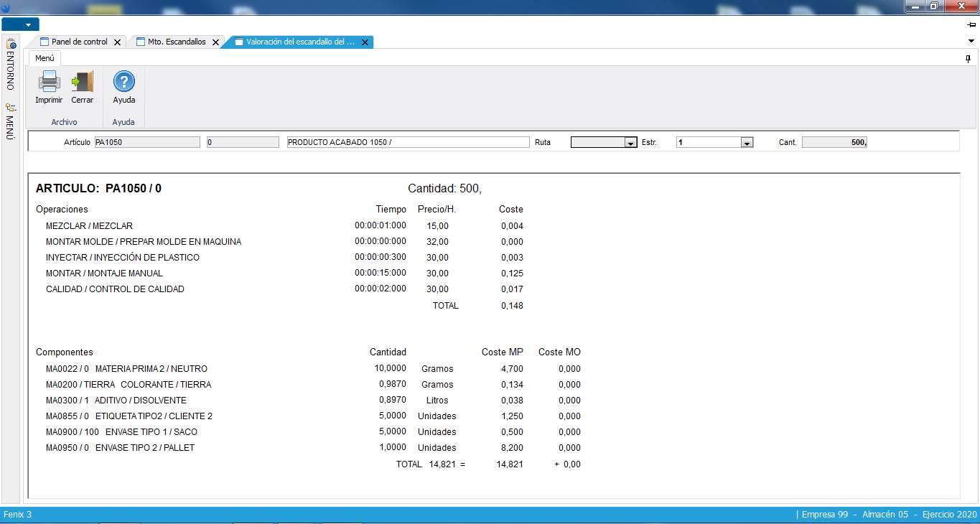Open Ayuda help icon in ribbon
980x524 pixels.
coord(124,82)
